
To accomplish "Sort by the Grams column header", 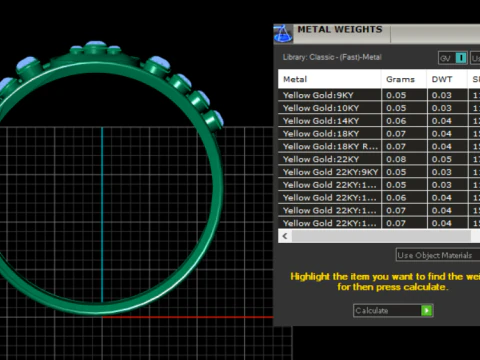I will pos(404,79).
